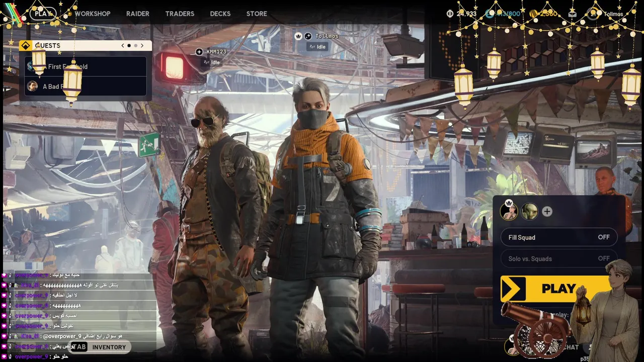
Task: Toggle Fill Squad option
Action: pyautogui.click(x=559, y=237)
